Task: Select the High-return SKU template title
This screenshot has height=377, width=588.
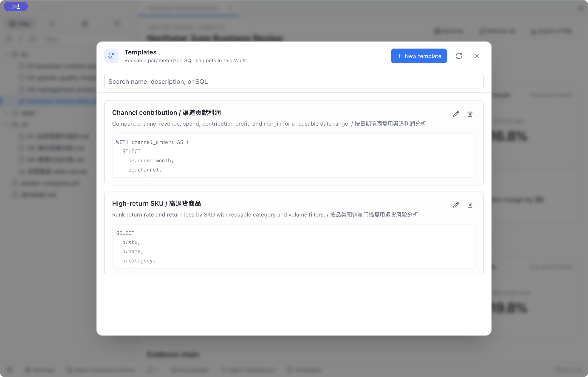Action: [x=156, y=203]
